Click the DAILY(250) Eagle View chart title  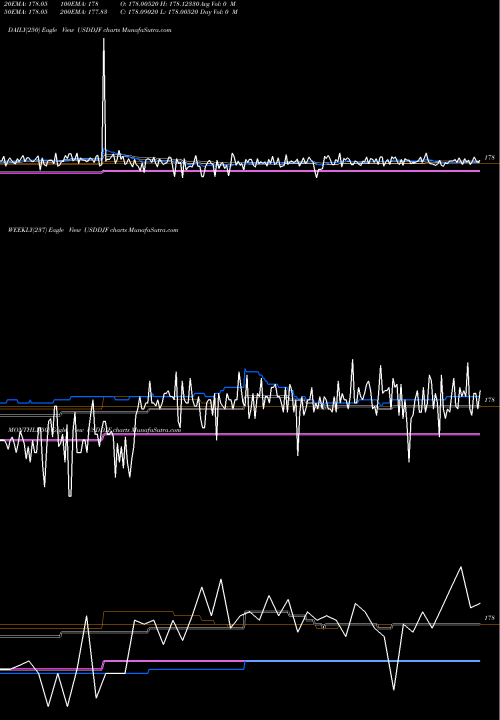90,30
